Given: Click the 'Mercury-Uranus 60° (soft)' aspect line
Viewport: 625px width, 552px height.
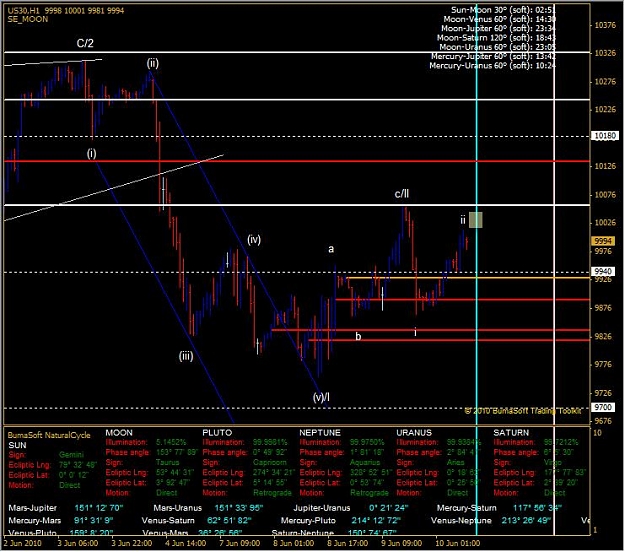Looking at the screenshot, I should pos(492,65).
